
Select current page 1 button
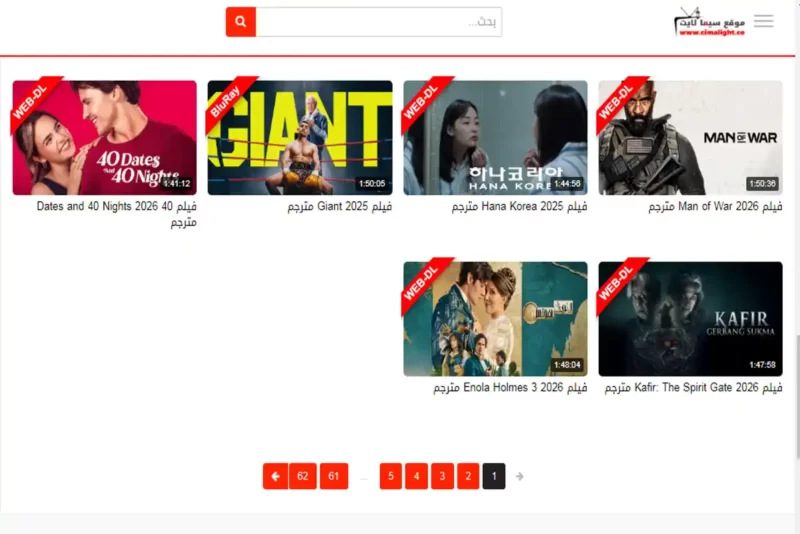(x=494, y=476)
